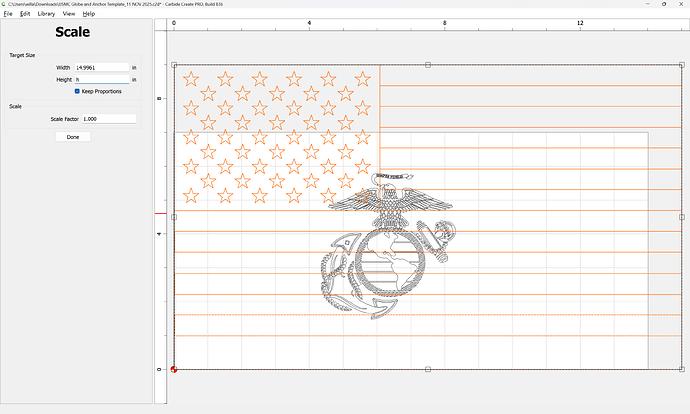This screenshot has height=414, width=690.
Task: Click the top-center selection handle
Action: [x=428, y=65]
